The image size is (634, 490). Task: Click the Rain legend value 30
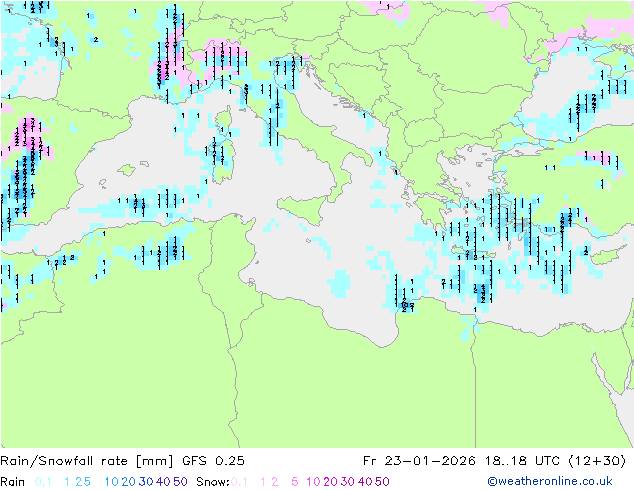(x=146, y=482)
